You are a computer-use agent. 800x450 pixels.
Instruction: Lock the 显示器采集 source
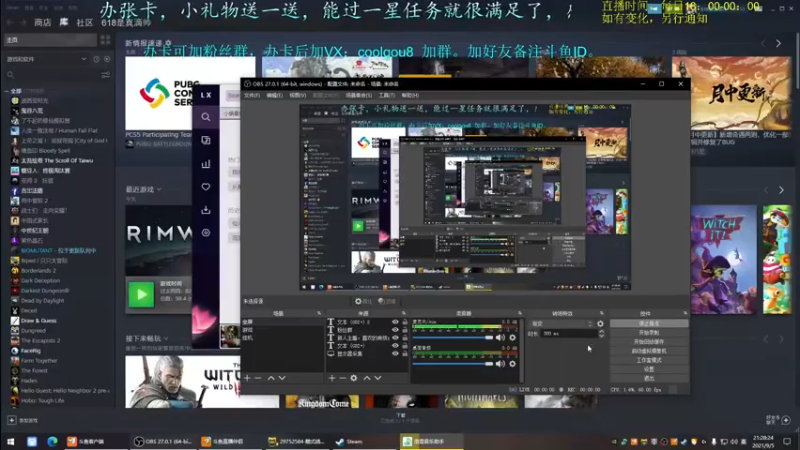click(405, 354)
